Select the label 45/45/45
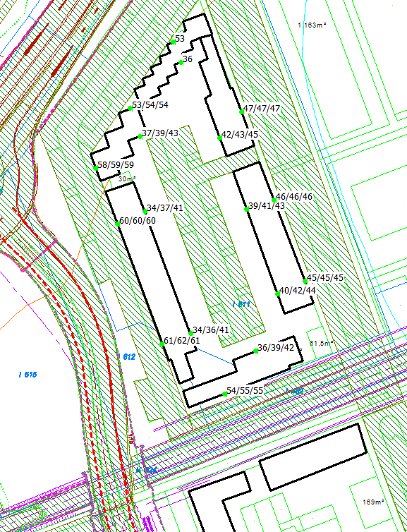The image size is (407, 532). [325, 278]
